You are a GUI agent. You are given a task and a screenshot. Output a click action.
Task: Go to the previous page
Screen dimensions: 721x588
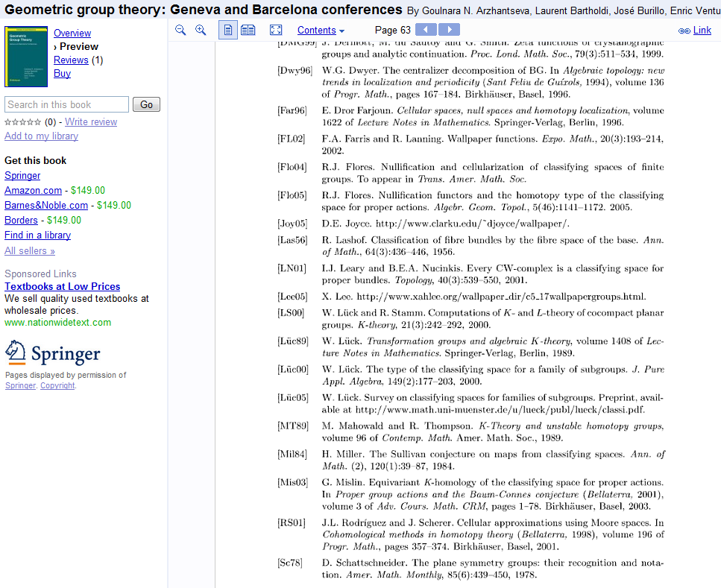click(x=426, y=30)
